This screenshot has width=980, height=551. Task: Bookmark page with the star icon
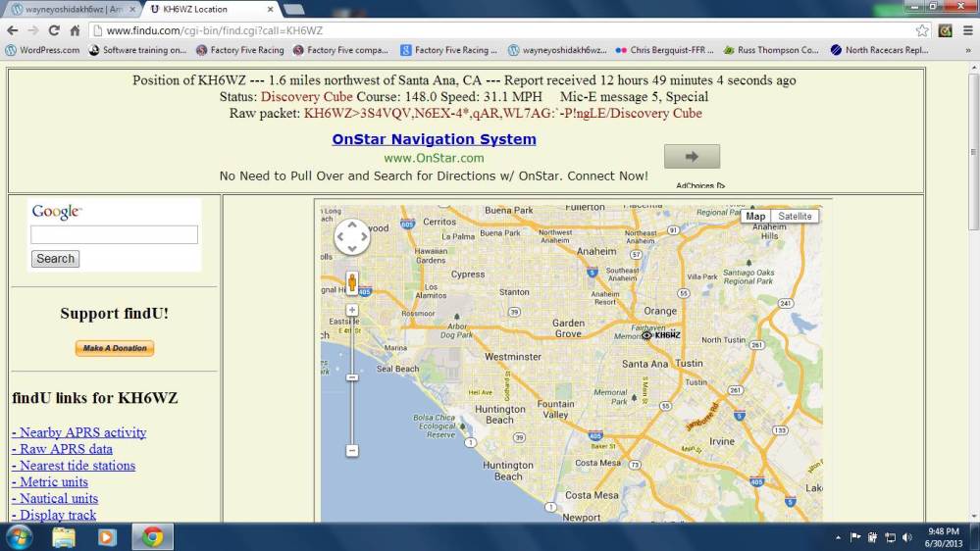click(x=922, y=30)
